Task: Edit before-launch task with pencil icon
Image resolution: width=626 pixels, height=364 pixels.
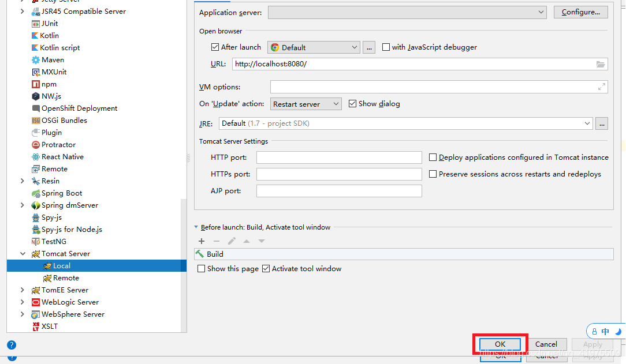Action: coord(232,241)
